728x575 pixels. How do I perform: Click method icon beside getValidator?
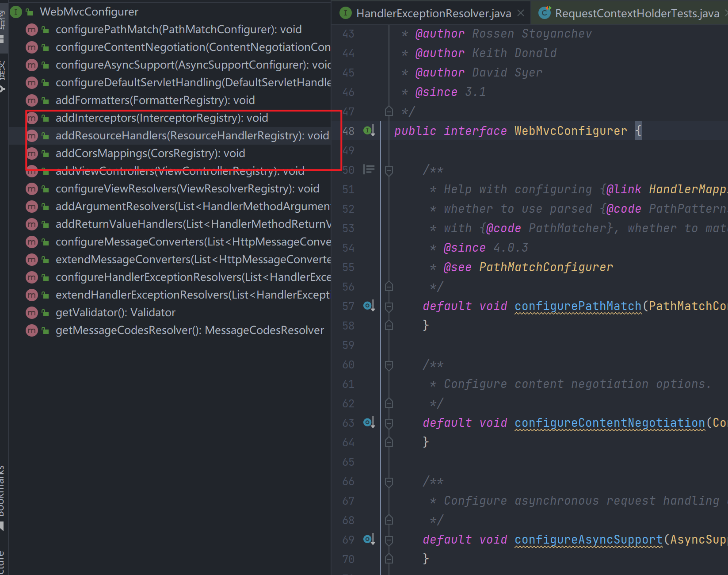click(x=32, y=313)
